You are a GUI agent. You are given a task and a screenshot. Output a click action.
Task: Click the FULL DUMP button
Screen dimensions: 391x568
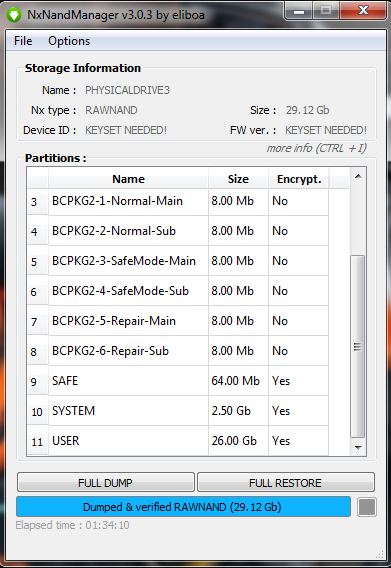(x=105, y=483)
